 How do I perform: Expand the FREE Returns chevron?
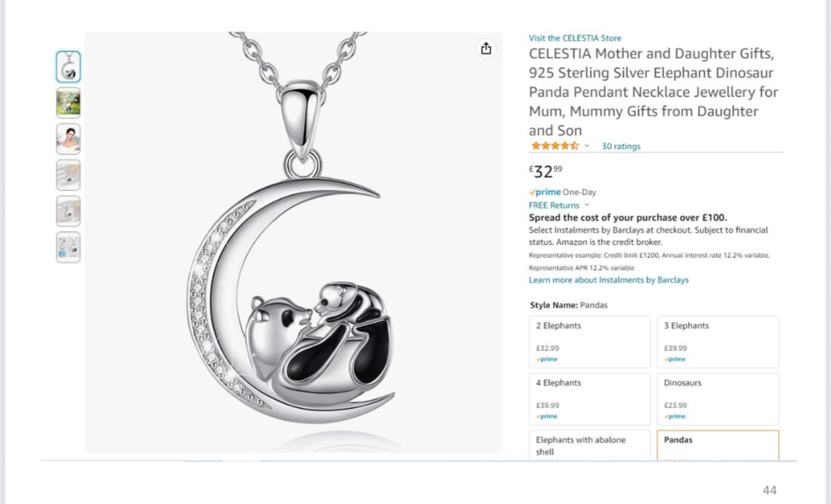(x=586, y=205)
